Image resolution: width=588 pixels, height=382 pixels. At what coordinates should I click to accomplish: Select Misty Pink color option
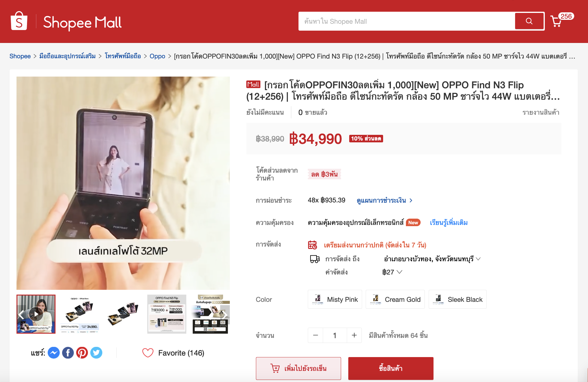(335, 299)
